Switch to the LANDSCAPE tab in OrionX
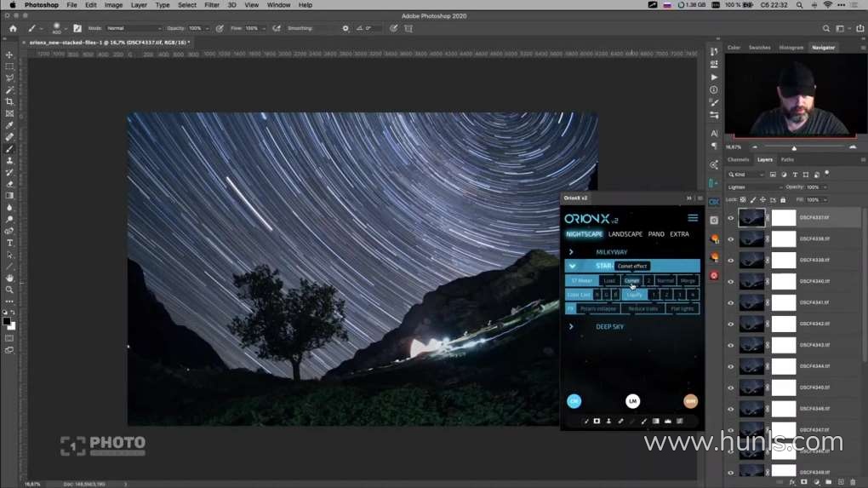868x488 pixels. tap(625, 234)
